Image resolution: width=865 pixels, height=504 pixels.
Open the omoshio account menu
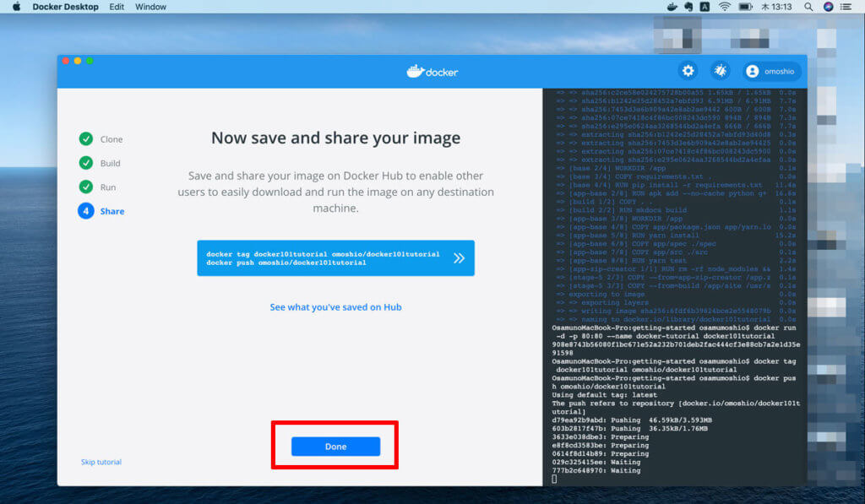coord(771,72)
